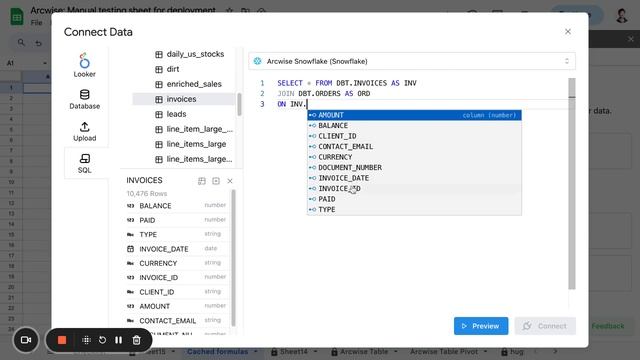
Task: Click the BALANCE column in INVOICES
Action: tap(177, 206)
